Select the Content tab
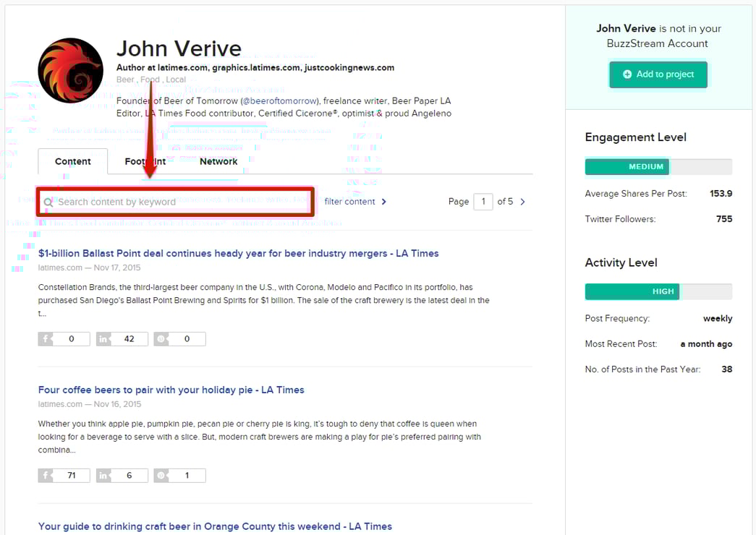 click(x=73, y=161)
